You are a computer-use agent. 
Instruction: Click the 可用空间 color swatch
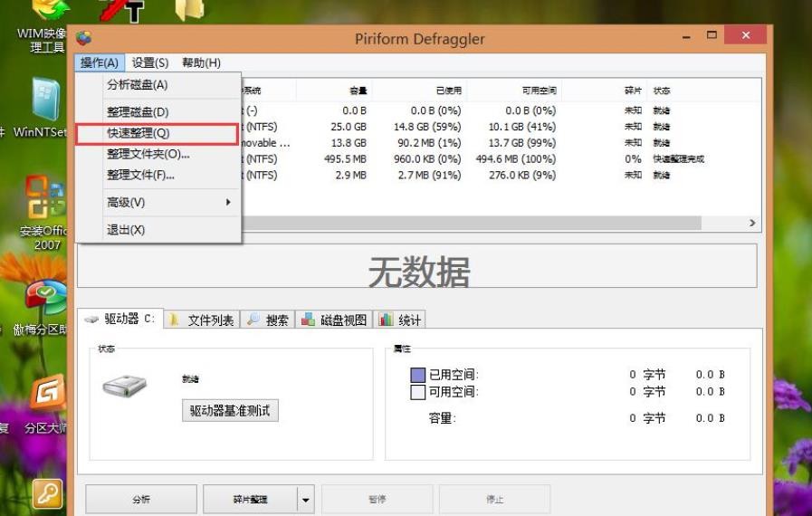417,392
